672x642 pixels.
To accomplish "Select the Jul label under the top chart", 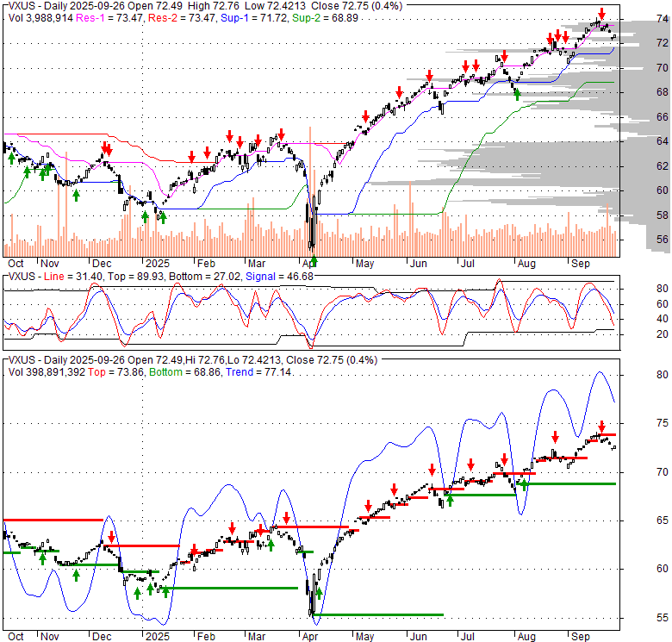I will (468, 263).
